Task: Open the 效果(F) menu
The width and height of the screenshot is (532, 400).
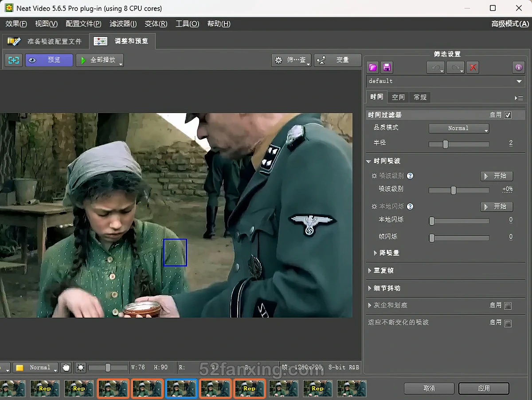Action: [x=16, y=24]
